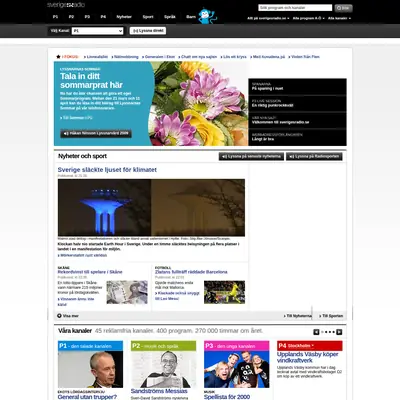Go to previous channels carousel page
Image resolution: width=400 pixels, height=400 pixels.
tap(316, 332)
